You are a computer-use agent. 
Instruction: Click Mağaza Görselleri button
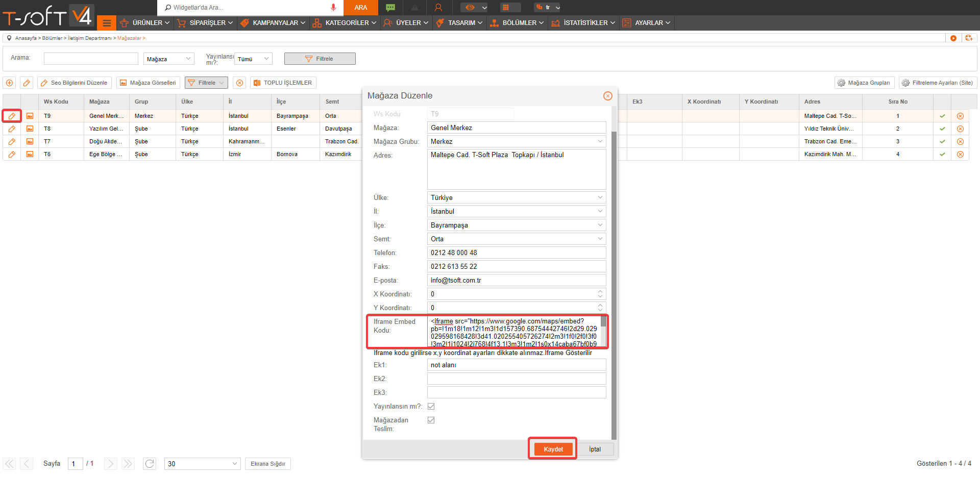pos(148,83)
